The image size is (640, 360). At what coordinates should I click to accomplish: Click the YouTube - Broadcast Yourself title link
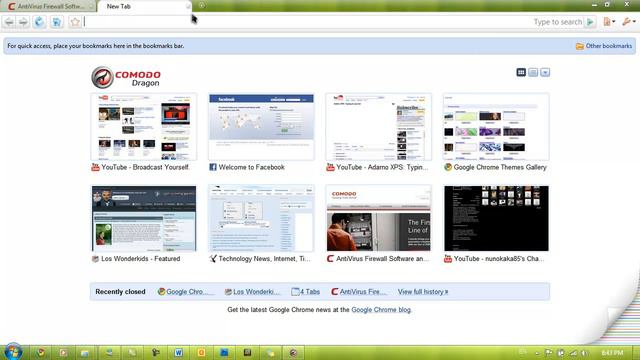pyautogui.click(x=145, y=167)
